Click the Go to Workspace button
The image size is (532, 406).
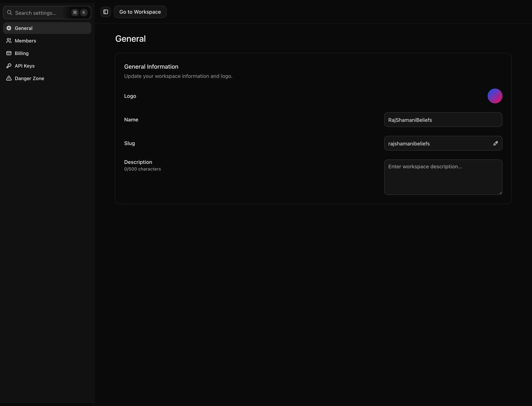(x=140, y=12)
